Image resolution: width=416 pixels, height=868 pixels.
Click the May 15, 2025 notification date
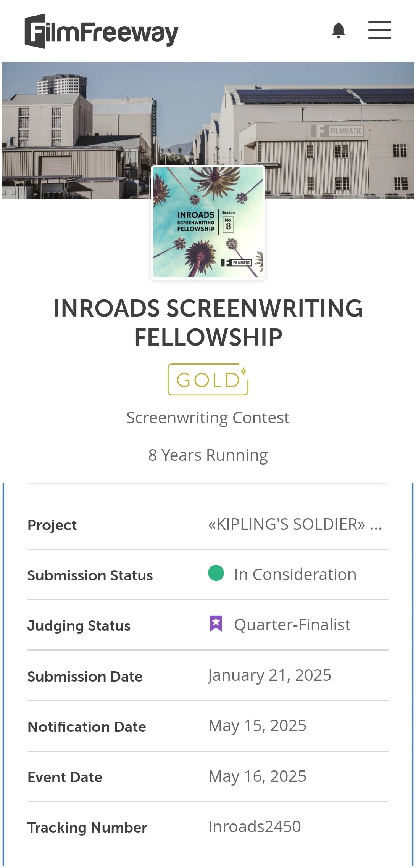pos(257,725)
